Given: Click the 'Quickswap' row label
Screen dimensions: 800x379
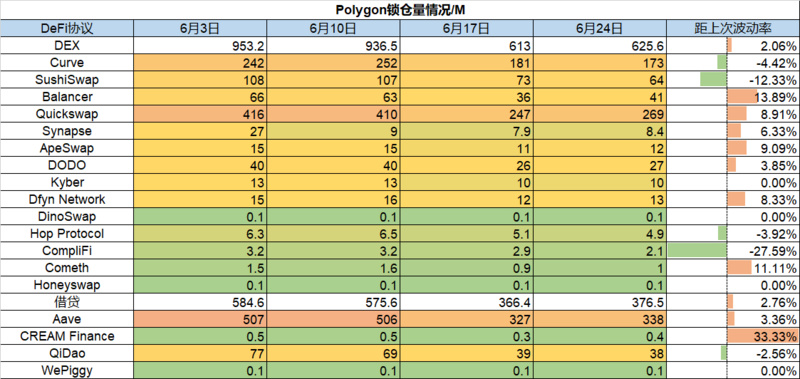Looking at the screenshot, I should pyautogui.click(x=67, y=114).
